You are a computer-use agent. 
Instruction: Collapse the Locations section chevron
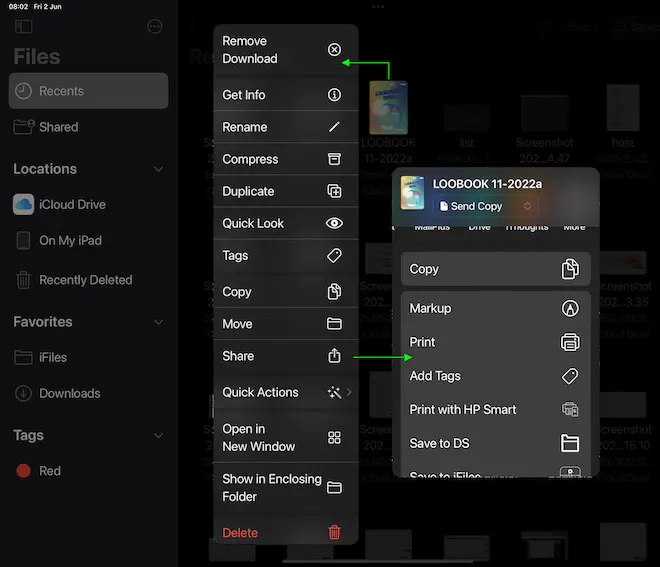point(158,170)
